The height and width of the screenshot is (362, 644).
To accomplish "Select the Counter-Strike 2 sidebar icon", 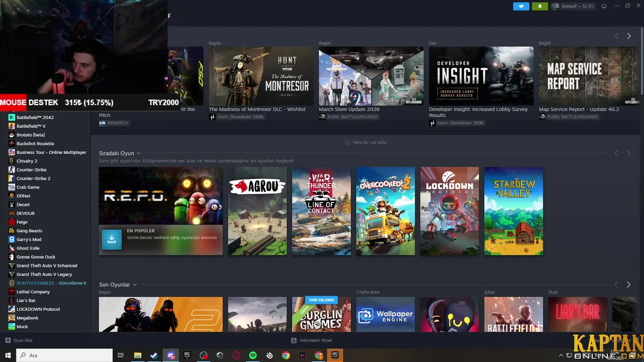I will click(12, 178).
